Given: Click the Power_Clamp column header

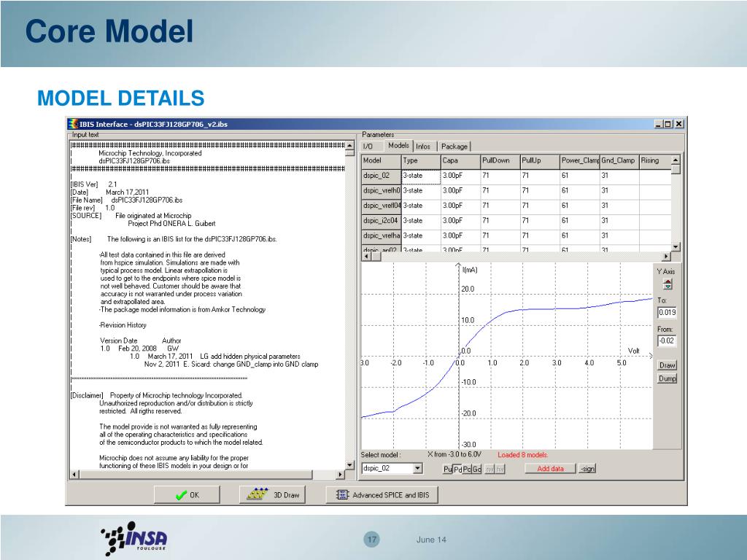Looking at the screenshot, I should pyautogui.click(x=579, y=161).
